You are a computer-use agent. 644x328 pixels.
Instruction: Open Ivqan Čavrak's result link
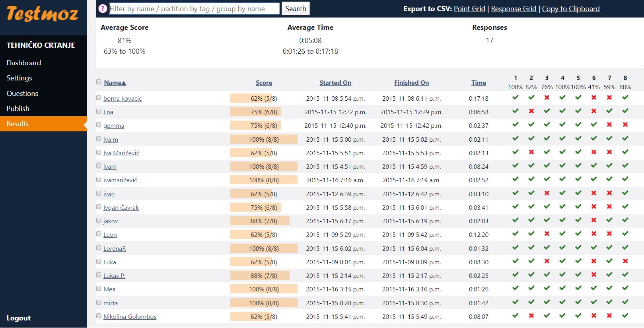pyautogui.click(x=121, y=208)
